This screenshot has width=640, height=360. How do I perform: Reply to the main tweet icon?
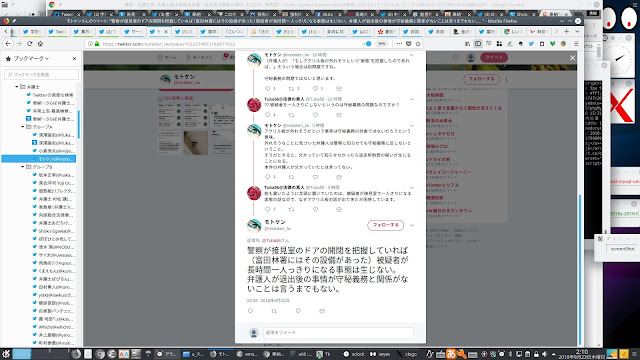[251, 311]
